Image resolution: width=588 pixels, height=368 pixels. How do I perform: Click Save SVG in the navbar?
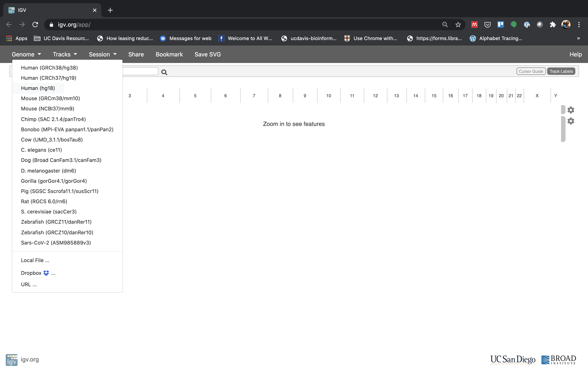[208, 54]
